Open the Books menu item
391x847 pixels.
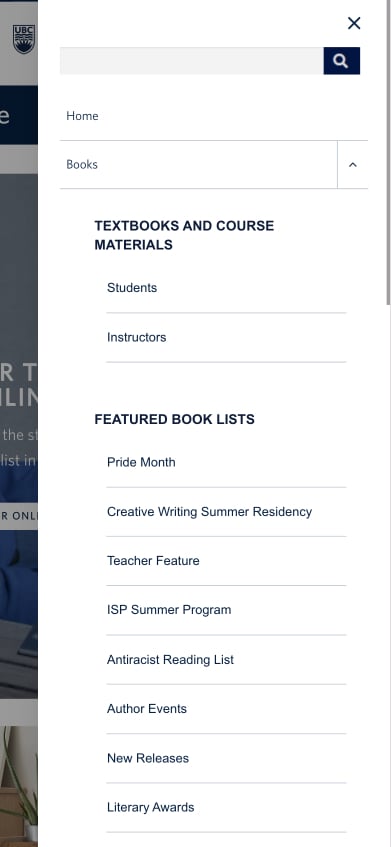click(x=198, y=165)
